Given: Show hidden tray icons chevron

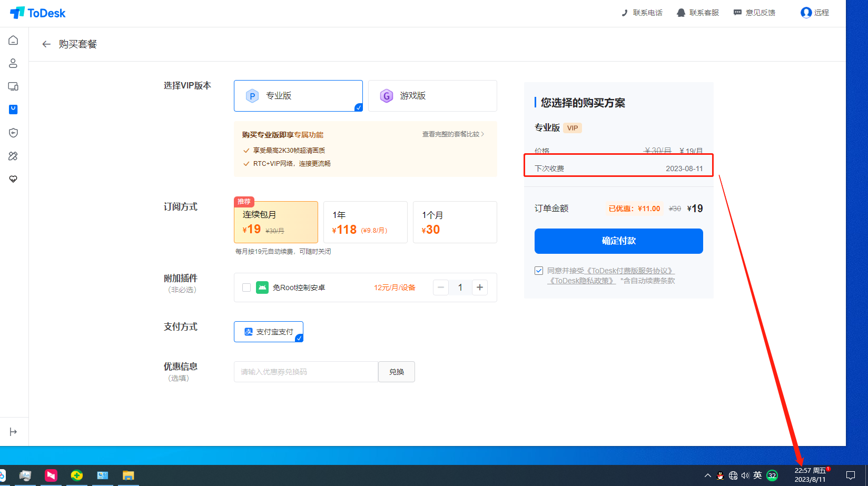Looking at the screenshot, I should click(708, 475).
